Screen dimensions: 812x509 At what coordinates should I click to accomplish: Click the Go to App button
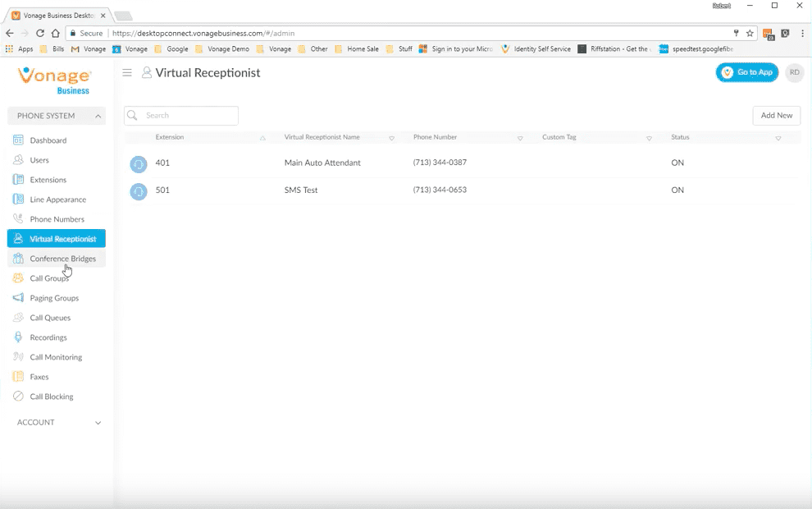coord(746,72)
